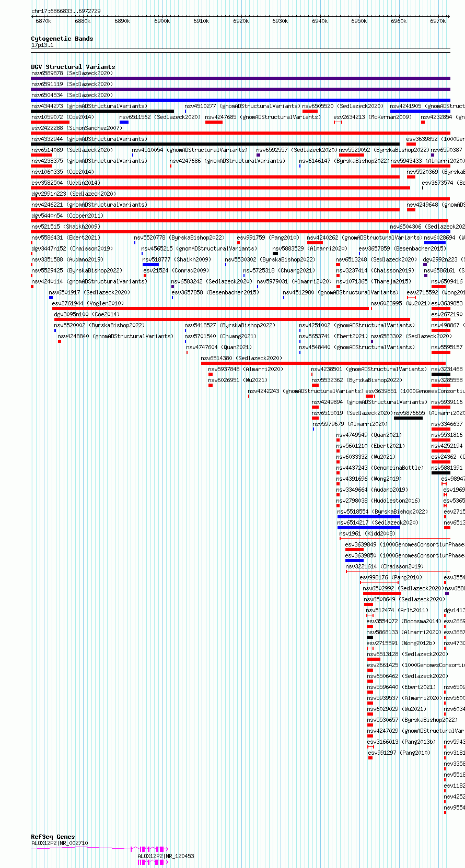This screenshot has width=465, height=868.
Task: Open variant nsv512474 (Arlt2011)
Action: tap(397, 610)
